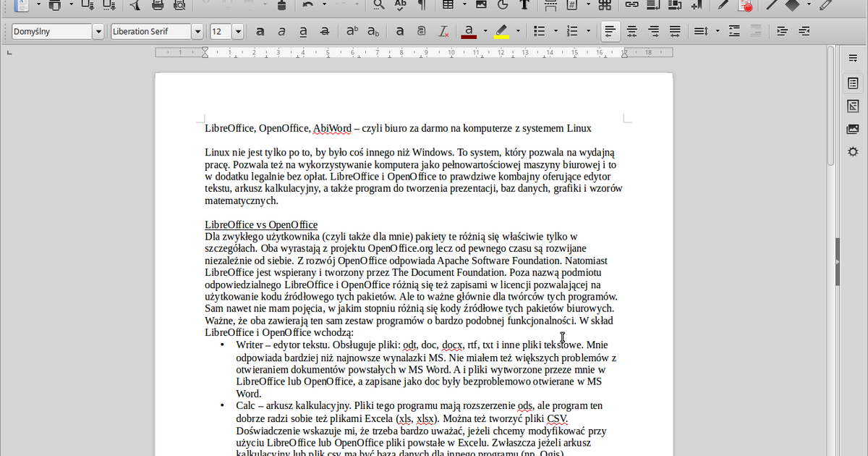
Task: Open Styles and Formatting sidebar deck
Action: (x=854, y=106)
